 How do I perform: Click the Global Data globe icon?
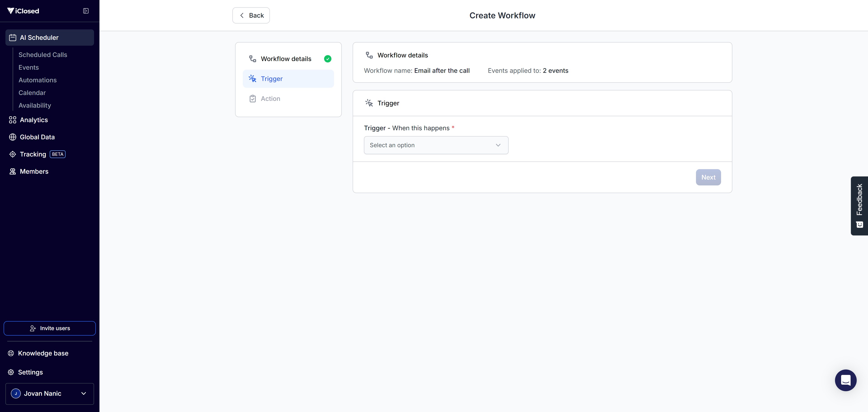(x=12, y=137)
